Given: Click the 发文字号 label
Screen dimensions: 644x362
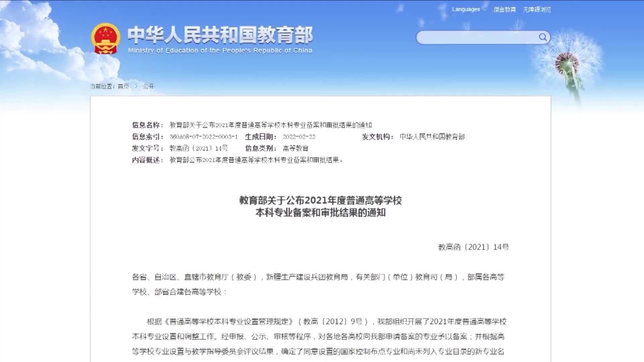Looking at the screenshot, I should pos(148,148).
